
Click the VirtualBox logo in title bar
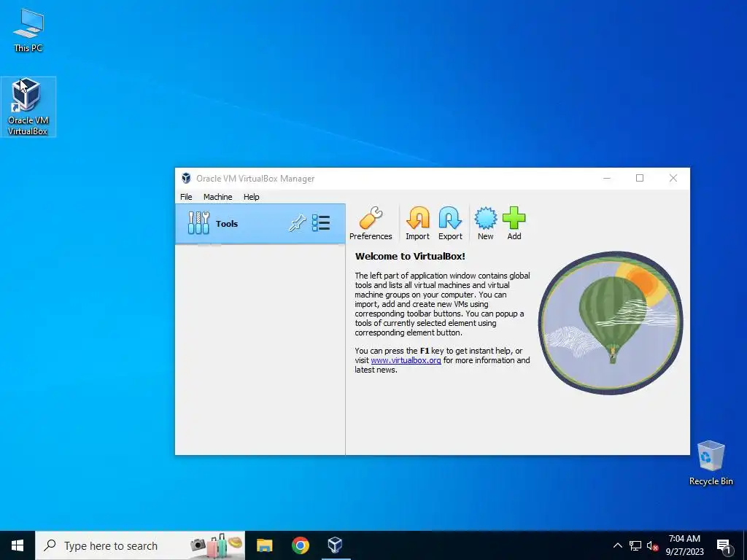[186, 179]
